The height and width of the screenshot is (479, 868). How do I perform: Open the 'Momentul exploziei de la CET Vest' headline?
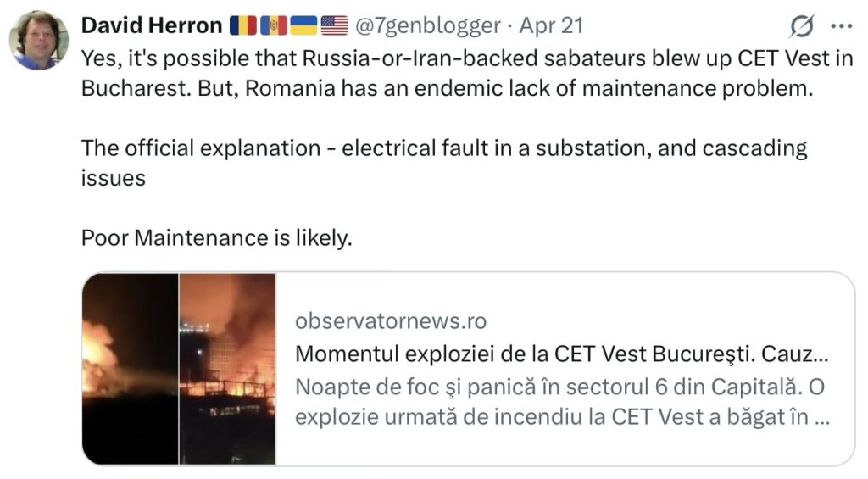(x=562, y=354)
